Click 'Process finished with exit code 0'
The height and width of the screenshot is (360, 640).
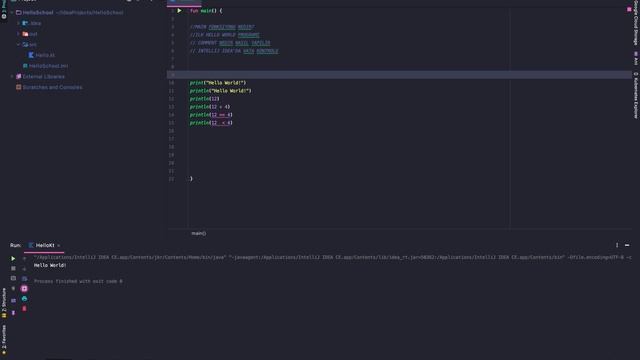pos(78,281)
